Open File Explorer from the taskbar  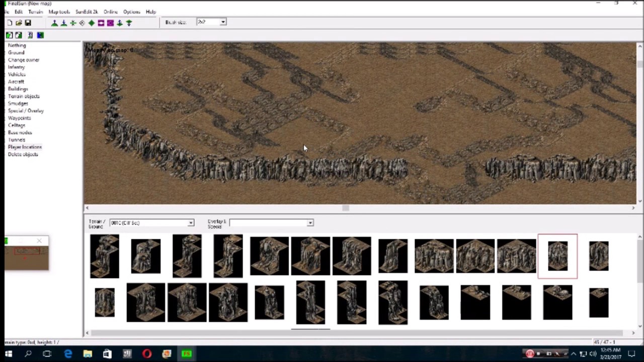(x=88, y=354)
